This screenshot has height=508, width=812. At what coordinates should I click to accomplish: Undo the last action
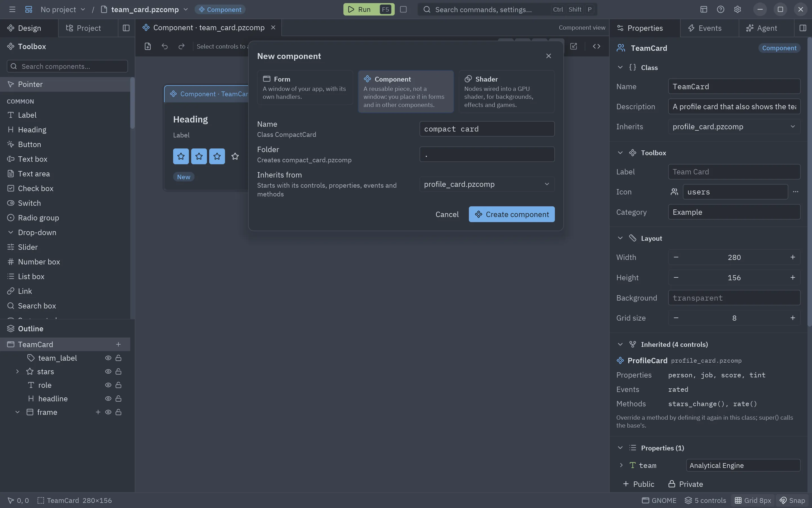click(164, 46)
